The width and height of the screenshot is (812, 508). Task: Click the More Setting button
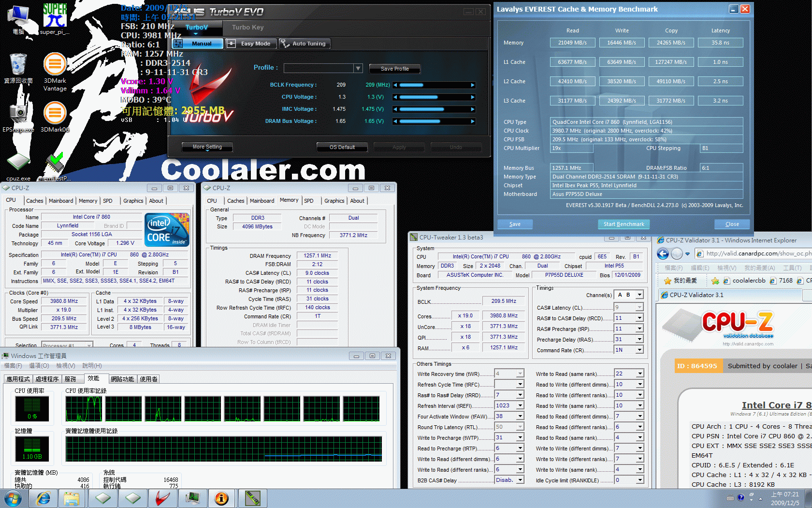207,147
